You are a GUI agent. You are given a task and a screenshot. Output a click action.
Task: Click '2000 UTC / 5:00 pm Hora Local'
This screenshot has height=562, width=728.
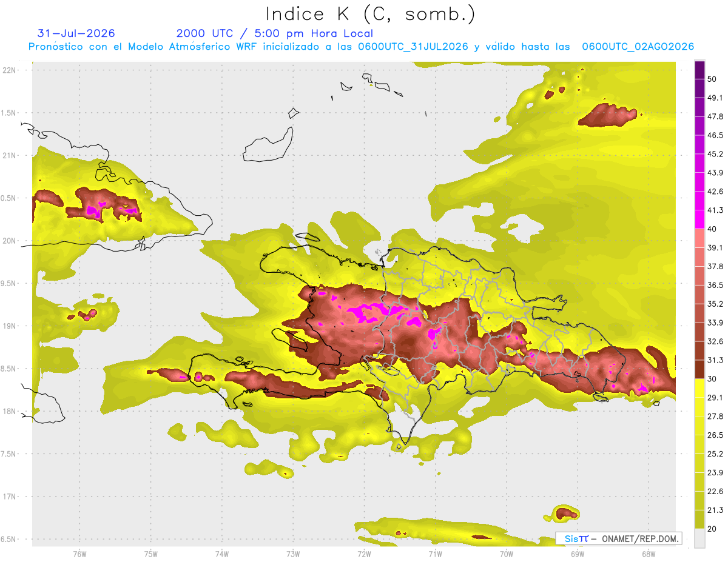point(275,33)
